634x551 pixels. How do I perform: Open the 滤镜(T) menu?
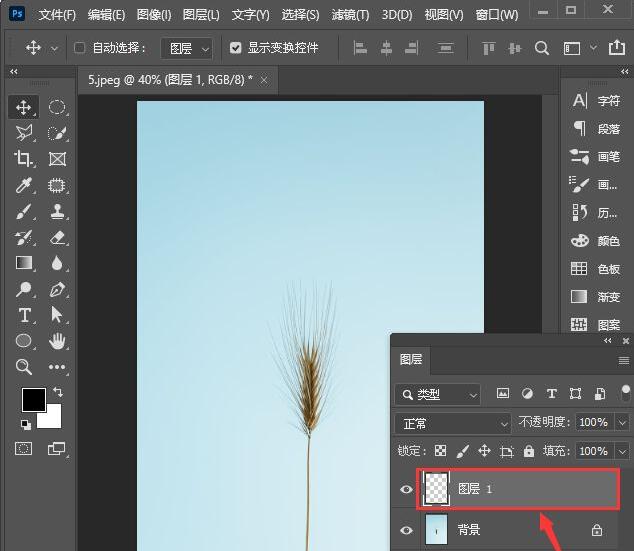pyautogui.click(x=349, y=15)
